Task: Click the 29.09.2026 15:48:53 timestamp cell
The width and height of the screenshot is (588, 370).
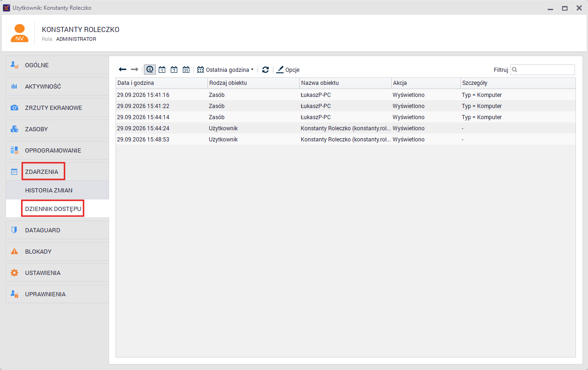Action: click(143, 140)
